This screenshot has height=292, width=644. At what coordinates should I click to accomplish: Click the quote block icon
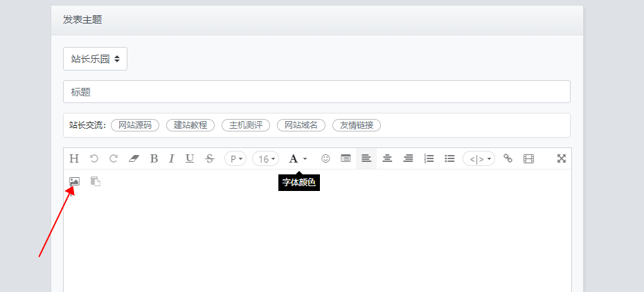tap(346, 158)
